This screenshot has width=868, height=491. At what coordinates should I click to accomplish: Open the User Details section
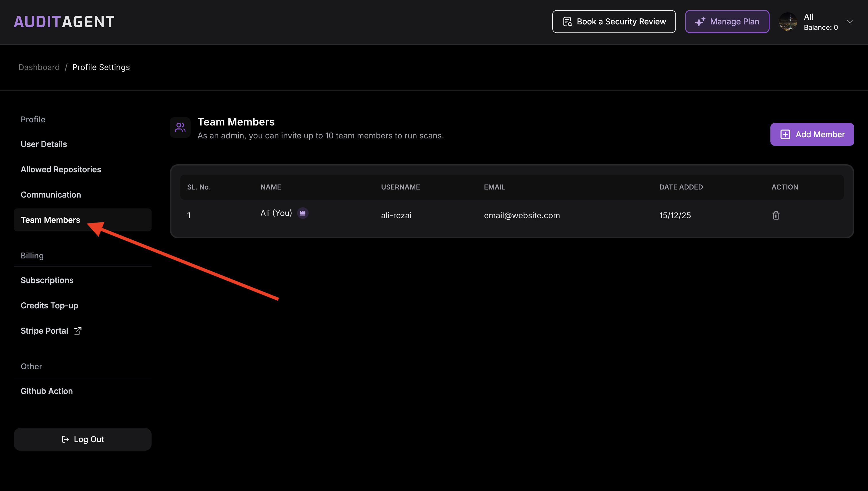(44, 144)
